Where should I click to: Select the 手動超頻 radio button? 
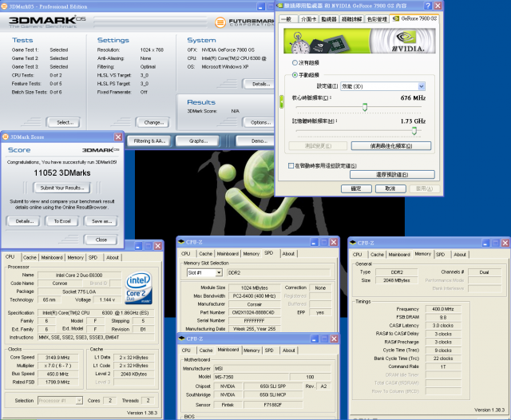pos(295,75)
